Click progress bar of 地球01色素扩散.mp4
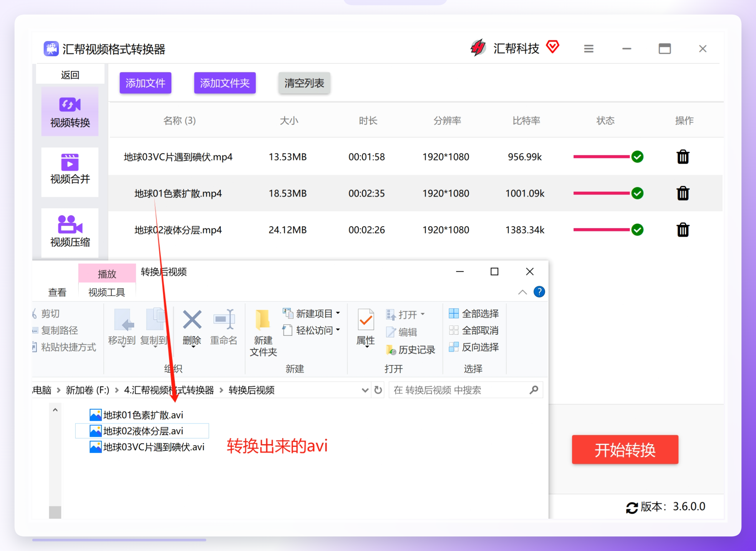 pyautogui.click(x=602, y=193)
